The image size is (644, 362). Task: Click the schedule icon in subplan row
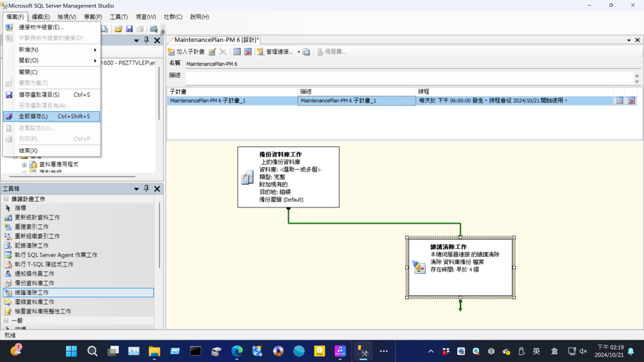619,101
